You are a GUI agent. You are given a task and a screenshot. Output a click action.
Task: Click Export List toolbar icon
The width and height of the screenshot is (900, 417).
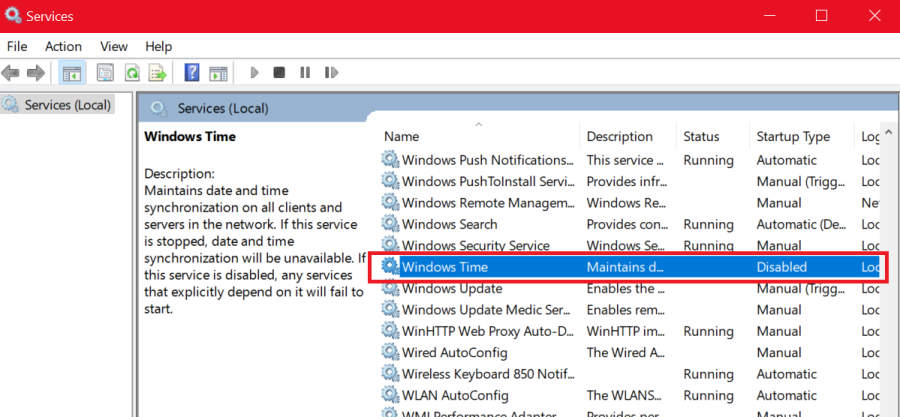point(157,73)
